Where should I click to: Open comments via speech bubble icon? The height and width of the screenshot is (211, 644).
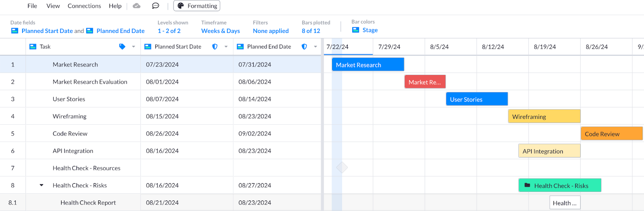155,6
